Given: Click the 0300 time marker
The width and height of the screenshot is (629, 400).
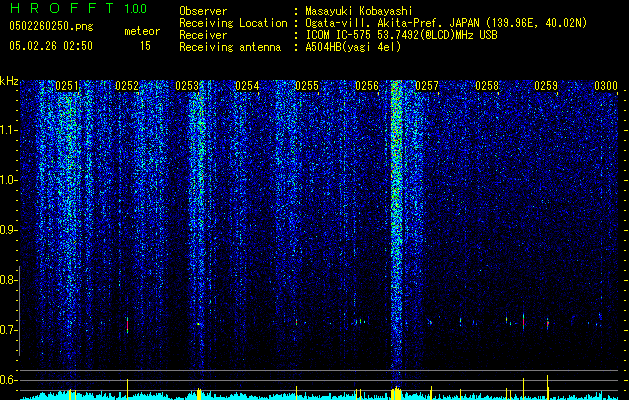Looking at the screenshot, I should (x=606, y=86).
